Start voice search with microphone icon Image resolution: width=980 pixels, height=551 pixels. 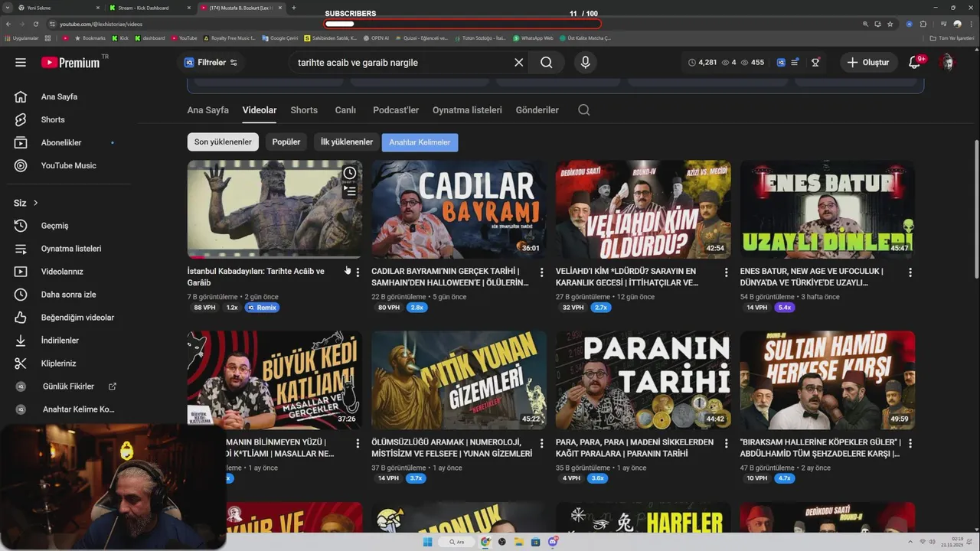pos(586,63)
